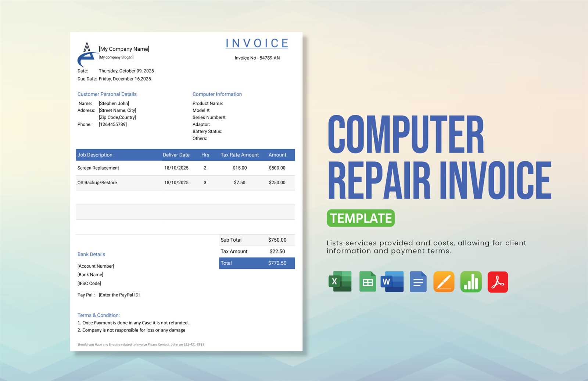This screenshot has width=588, height=381.
Task: Select the [Street Name, City] address line
Action: coord(117,111)
